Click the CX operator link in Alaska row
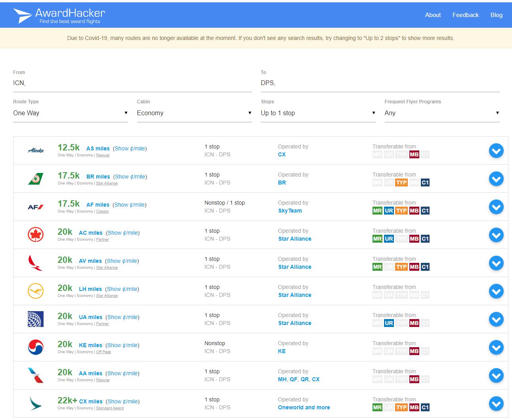The height and width of the screenshot is (420, 512). click(x=282, y=154)
